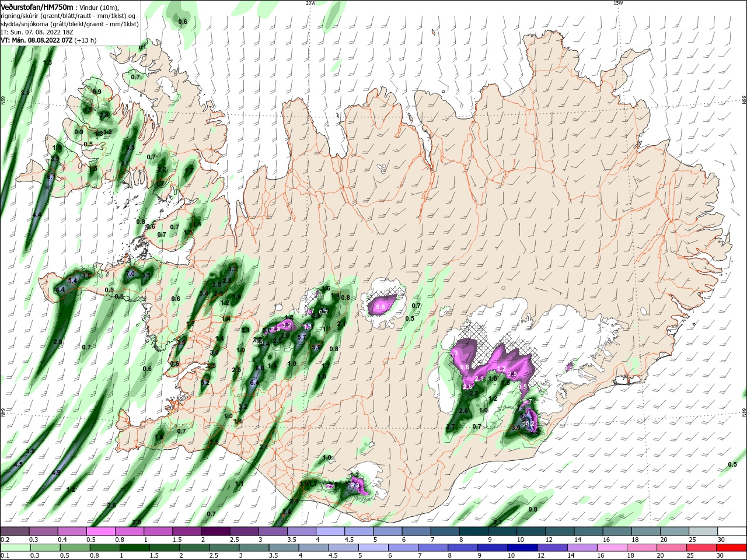The image size is (747, 560).
Task: Click the crimson 25–30 rain legend swatch
Action: pos(703,548)
